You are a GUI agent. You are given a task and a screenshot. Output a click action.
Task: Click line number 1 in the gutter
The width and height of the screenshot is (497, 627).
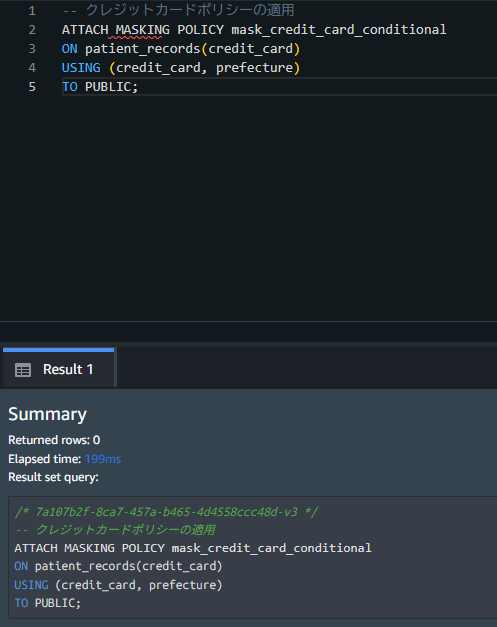coord(32,11)
